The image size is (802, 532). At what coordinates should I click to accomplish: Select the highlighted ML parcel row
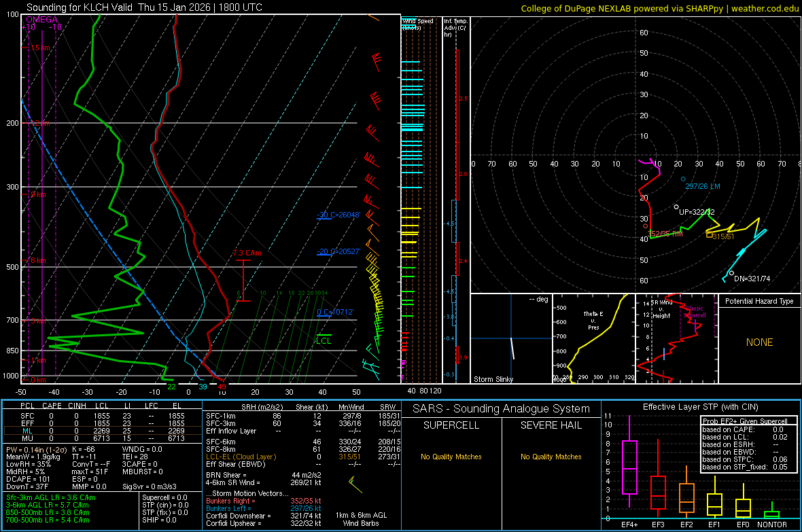103,431
